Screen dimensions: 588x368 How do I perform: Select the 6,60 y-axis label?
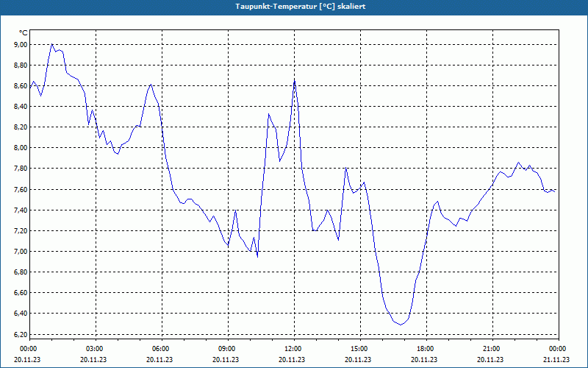[21, 293]
